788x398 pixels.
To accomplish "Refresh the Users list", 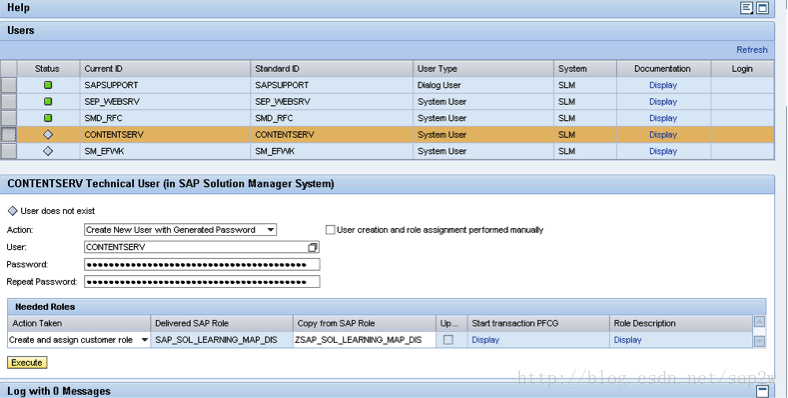I will point(752,50).
